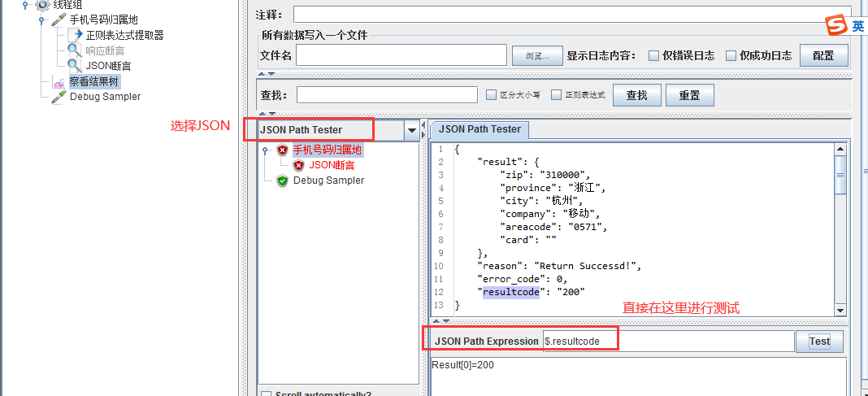868x396 pixels.
Task: Collapse the 线程组 tree node handle
Action: [x=25, y=6]
